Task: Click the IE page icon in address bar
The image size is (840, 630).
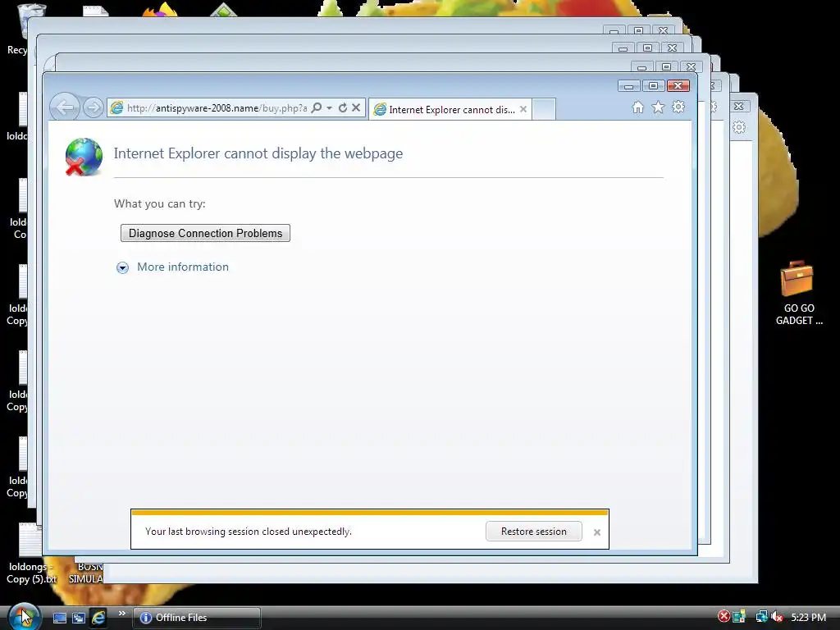Action: coord(116,108)
